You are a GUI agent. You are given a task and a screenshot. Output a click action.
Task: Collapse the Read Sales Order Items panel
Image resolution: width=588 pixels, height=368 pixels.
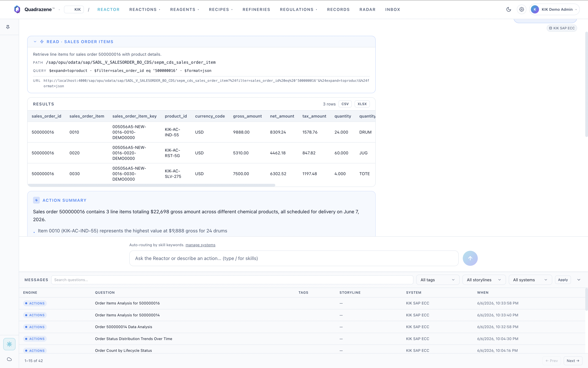click(x=35, y=42)
